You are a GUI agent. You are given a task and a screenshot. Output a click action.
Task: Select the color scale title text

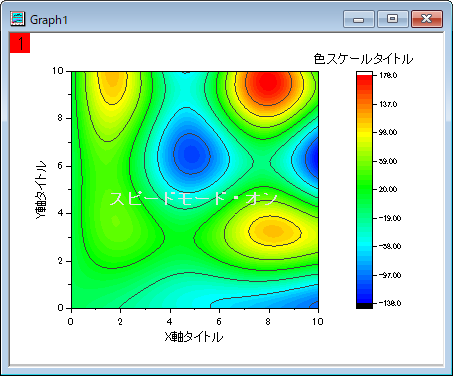[x=363, y=59]
